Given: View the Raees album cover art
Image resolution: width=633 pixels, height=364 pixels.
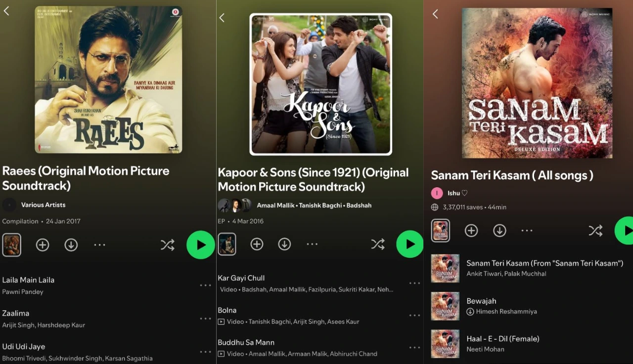Looking at the screenshot, I should point(108,80).
